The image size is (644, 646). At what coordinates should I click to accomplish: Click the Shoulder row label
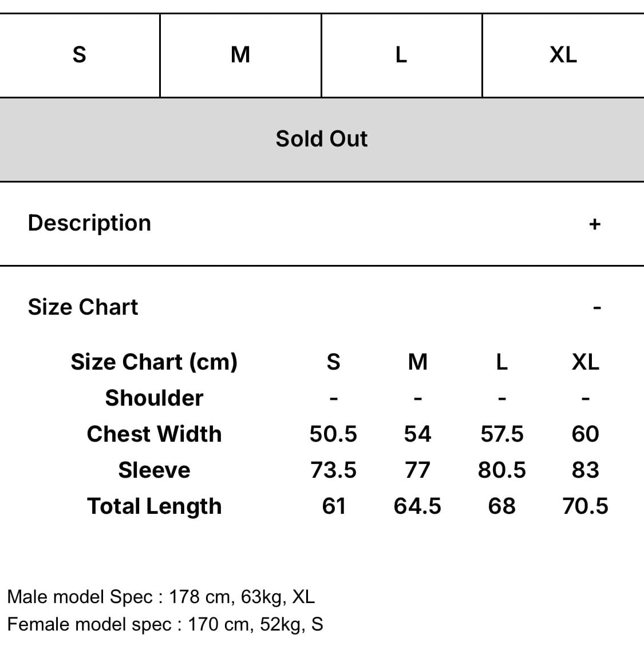[154, 398]
